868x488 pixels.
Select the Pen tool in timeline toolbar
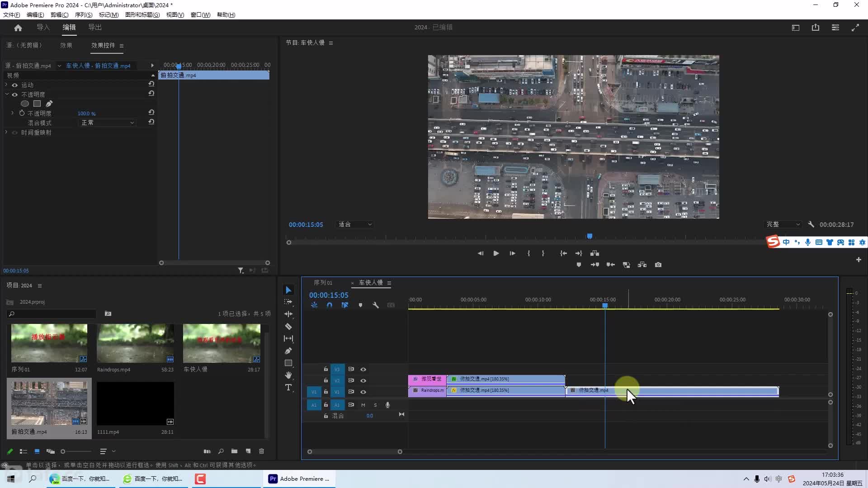pyautogui.click(x=288, y=351)
